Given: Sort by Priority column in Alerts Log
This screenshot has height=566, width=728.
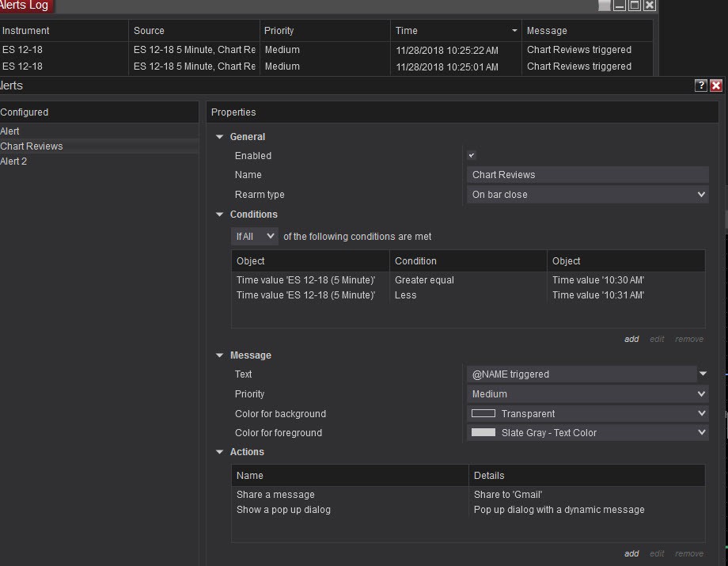Looking at the screenshot, I should (324, 31).
